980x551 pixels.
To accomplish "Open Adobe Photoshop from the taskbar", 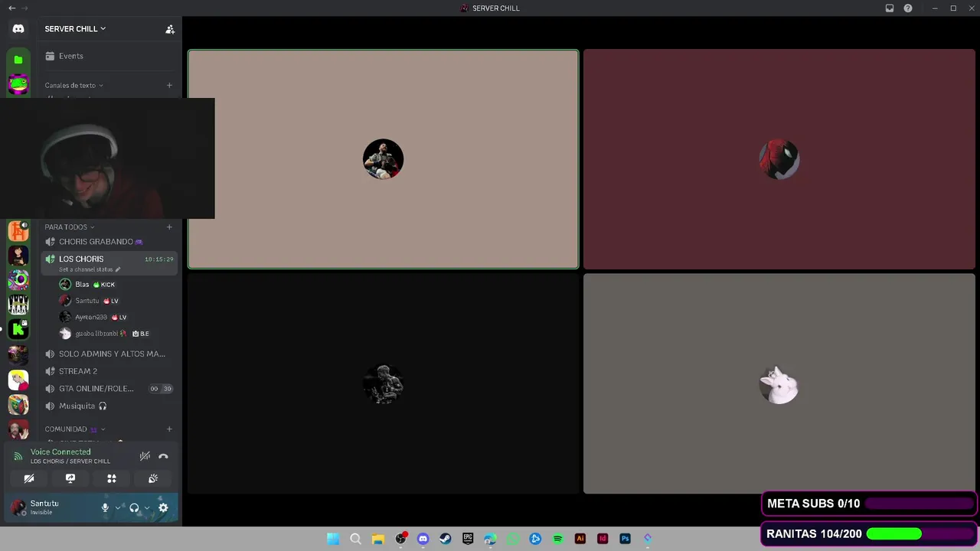I will tap(625, 539).
